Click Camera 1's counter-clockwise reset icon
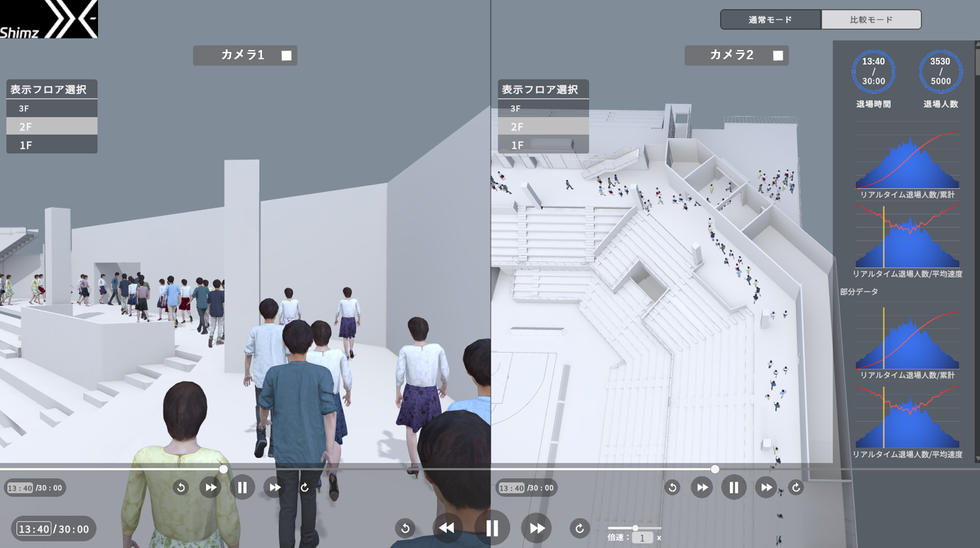This screenshot has height=548, width=980. point(181,487)
